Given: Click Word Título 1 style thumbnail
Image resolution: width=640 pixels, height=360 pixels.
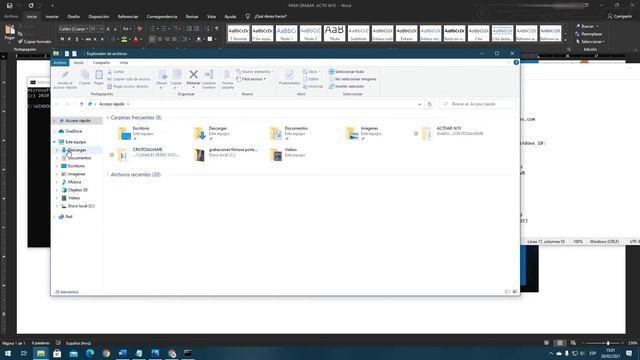Looking at the screenshot, I should (x=287, y=33).
